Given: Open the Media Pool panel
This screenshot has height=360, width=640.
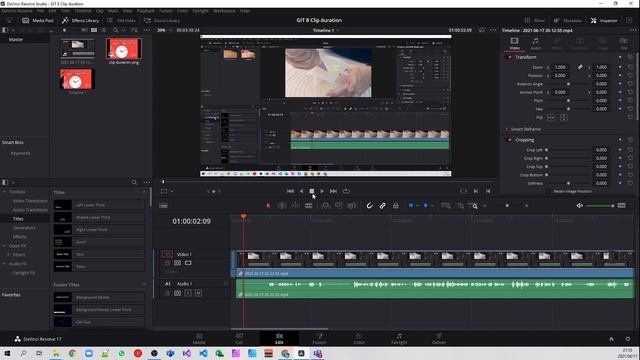Looking at the screenshot, I should (x=38, y=20).
